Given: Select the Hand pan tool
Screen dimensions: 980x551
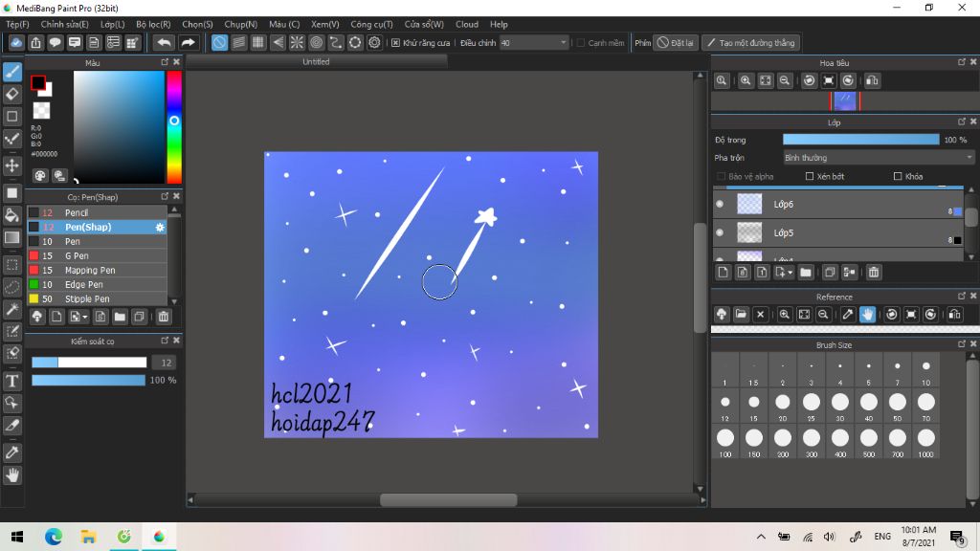Looking at the screenshot, I should [11, 475].
